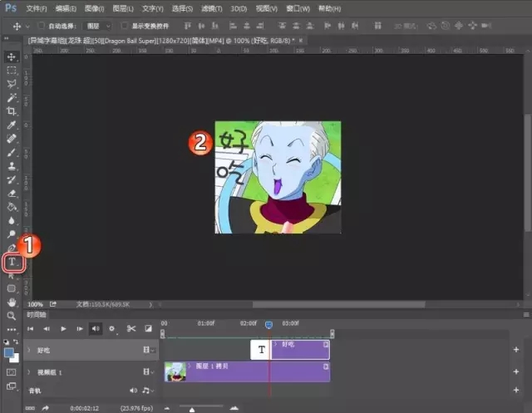
Task: Open timeline playback settings gear
Action: (111, 328)
